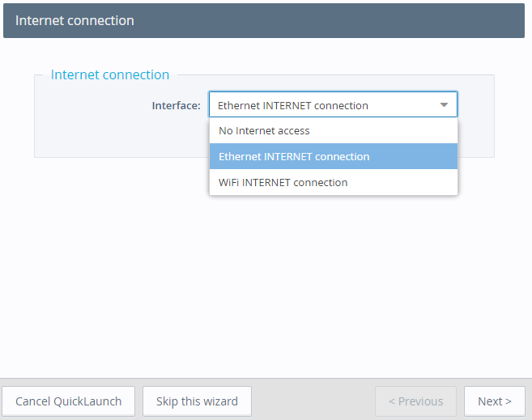Click the Previous button
This screenshot has width=532, height=420.
tap(415, 401)
